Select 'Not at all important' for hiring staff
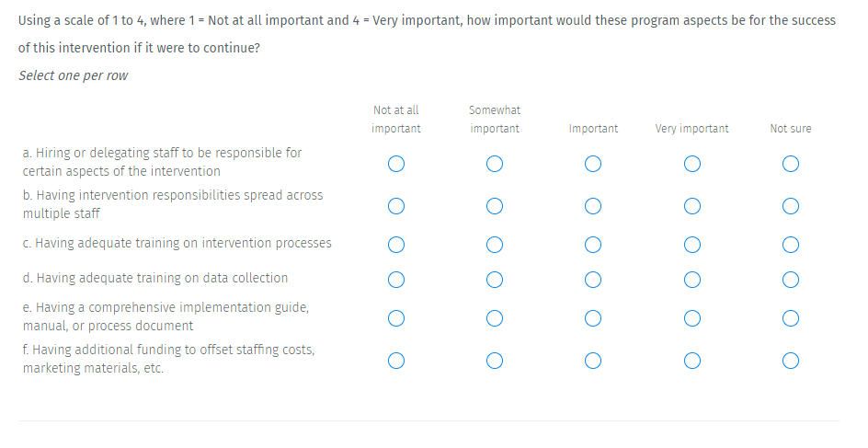This screenshot has width=868, height=448. 396,164
